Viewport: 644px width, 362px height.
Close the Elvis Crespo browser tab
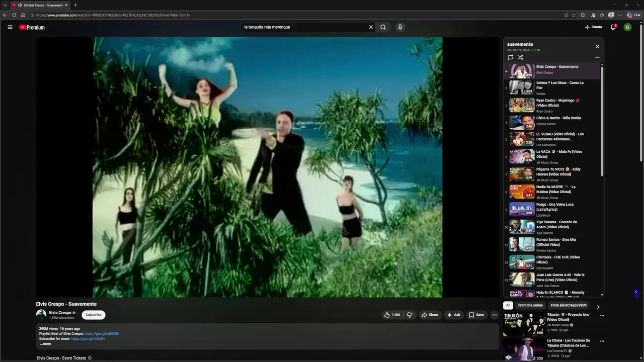point(66,5)
